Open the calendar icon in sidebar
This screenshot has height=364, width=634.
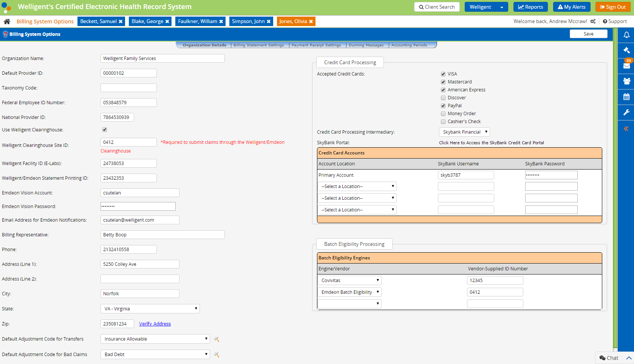click(x=626, y=97)
